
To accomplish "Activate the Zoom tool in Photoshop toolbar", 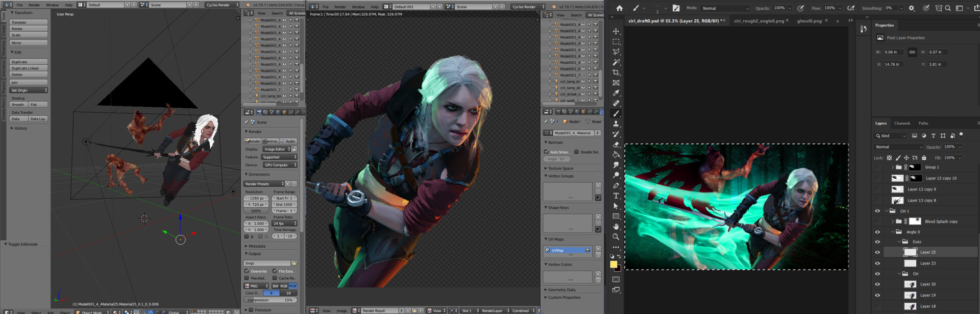I will tap(616, 236).
